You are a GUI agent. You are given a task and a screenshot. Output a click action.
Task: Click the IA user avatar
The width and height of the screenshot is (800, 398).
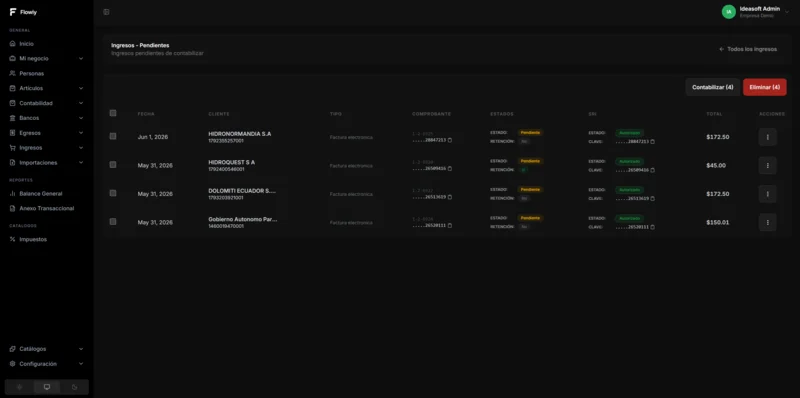pyautogui.click(x=729, y=12)
